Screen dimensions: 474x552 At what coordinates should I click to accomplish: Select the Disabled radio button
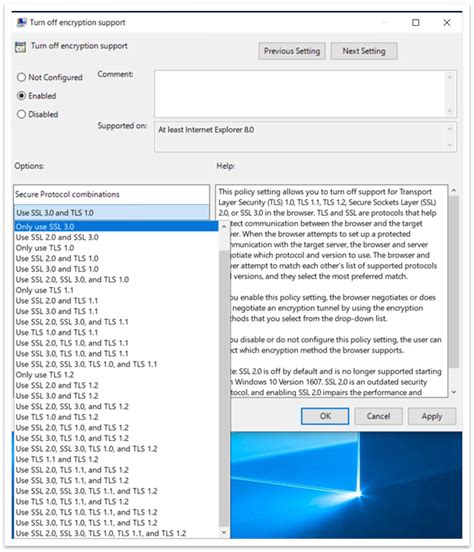pos(21,114)
